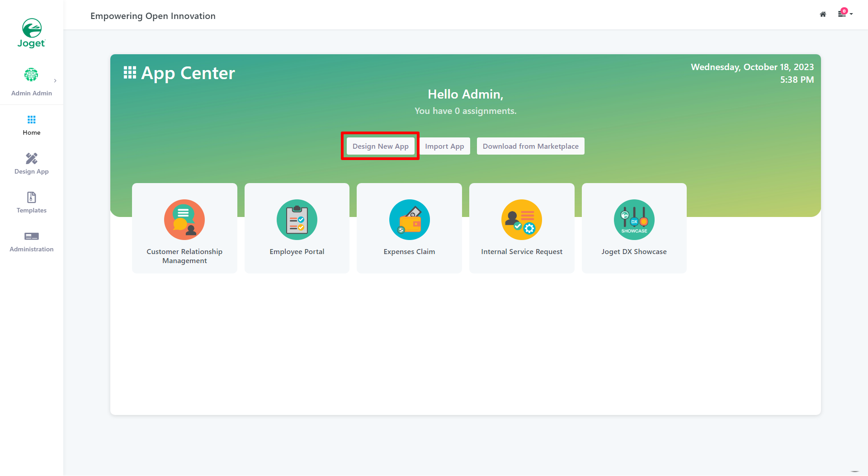
Task: Click the Empowering Open Innovation title
Action: tap(153, 16)
